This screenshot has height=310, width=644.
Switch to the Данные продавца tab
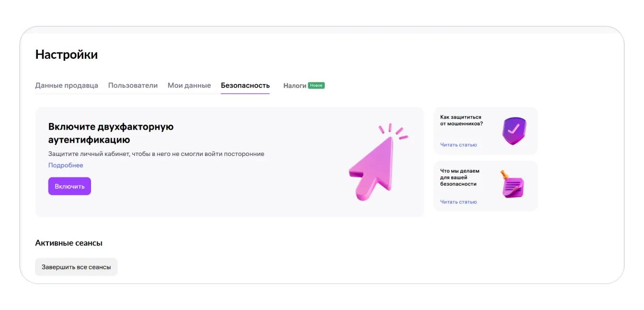[67, 86]
